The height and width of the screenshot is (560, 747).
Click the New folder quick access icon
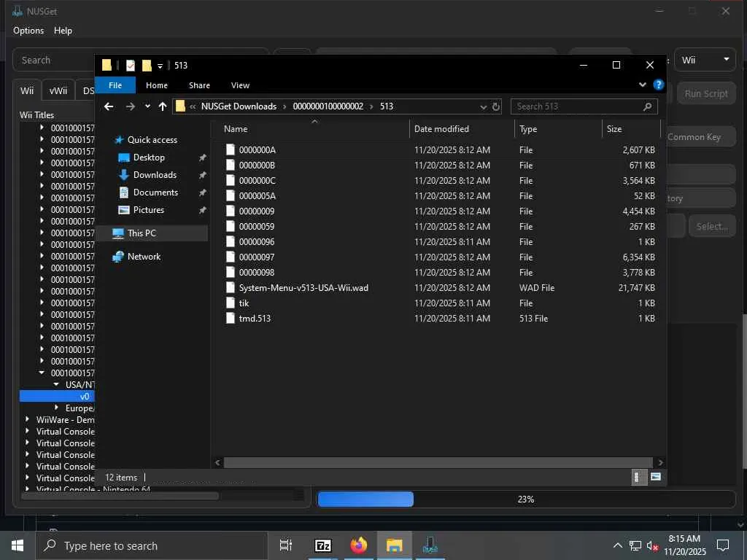coord(147,65)
